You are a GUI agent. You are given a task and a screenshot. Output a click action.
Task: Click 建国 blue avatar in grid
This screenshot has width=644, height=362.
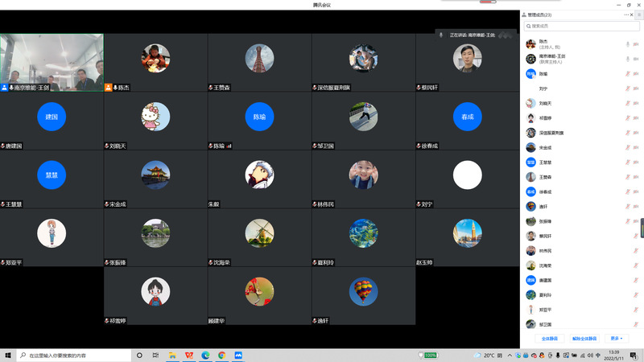click(52, 117)
